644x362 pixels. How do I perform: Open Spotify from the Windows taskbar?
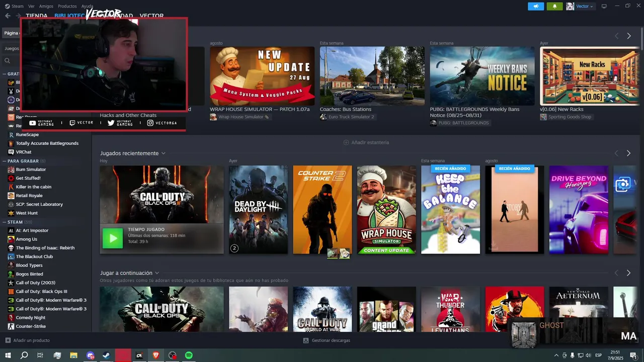click(189, 355)
